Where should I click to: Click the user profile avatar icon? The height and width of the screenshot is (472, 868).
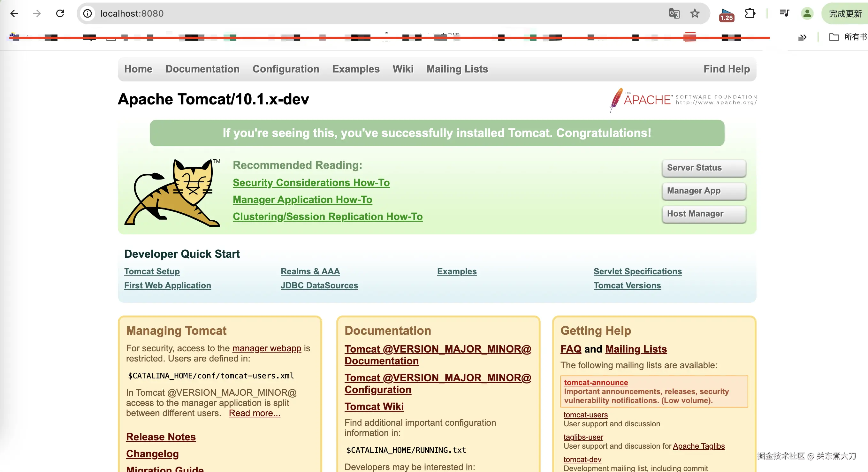807,13
